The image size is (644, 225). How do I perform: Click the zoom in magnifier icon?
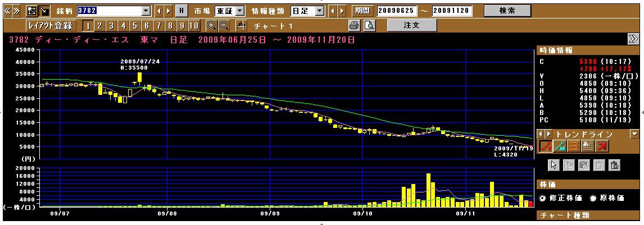click(211, 26)
